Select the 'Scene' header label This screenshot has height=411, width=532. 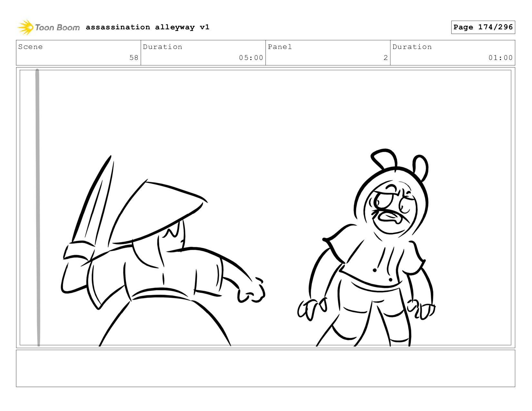click(x=30, y=47)
